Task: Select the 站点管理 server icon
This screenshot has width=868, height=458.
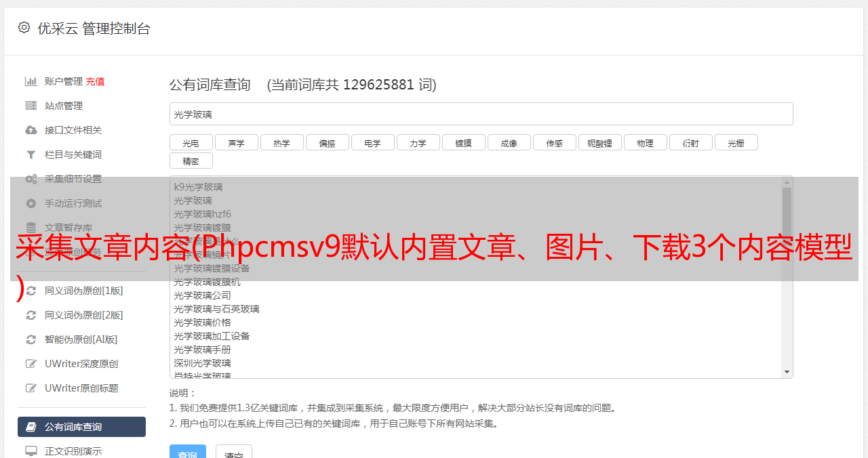Action: tap(31, 106)
